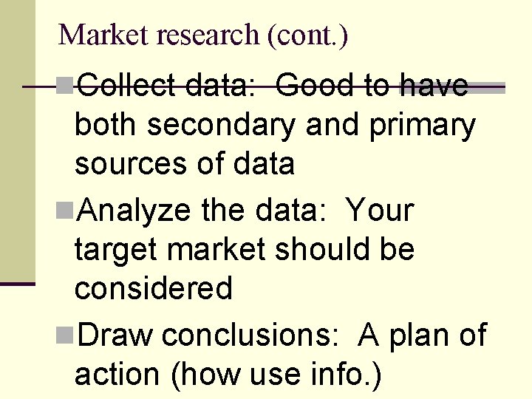Click the tan vertical bar on left
The width and height of the screenshot is (532, 399).
[18, 140]
